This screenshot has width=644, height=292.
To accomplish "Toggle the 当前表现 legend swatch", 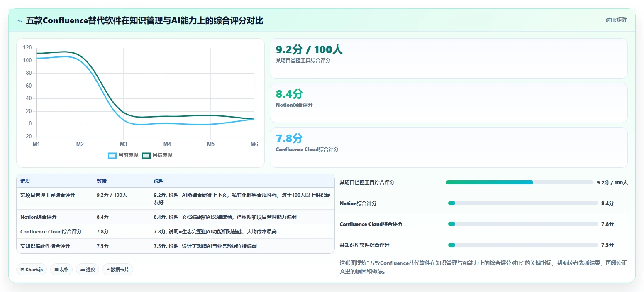I will pos(112,155).
